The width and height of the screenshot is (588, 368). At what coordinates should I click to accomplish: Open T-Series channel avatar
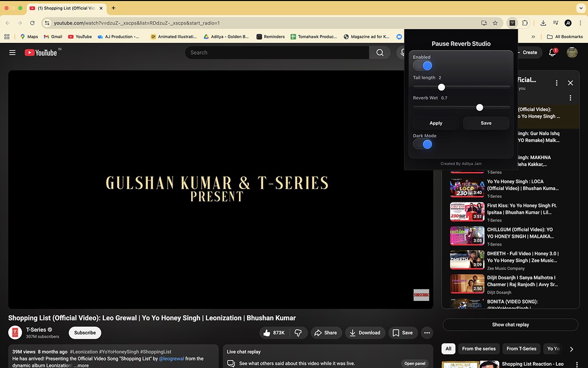click(15, 333)
